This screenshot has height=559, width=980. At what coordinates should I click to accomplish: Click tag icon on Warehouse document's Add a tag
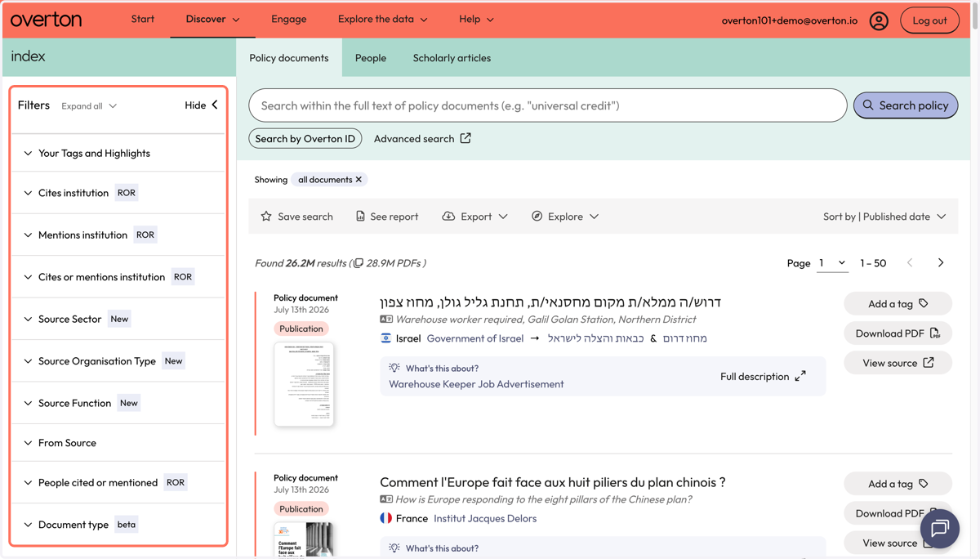(924, 303)
